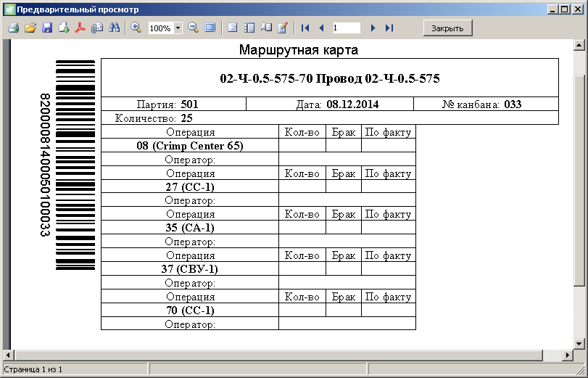Go to the first page
588x378 pixels.
(x=305, y=28)
